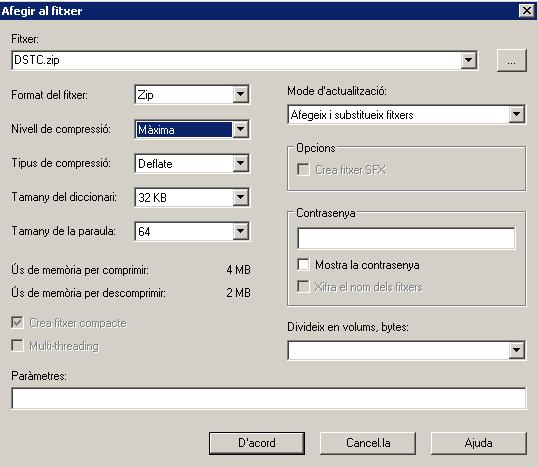Viewport: 538px width, 467px height.
Task: Expand the Tipus de compressió Deflate dropdown
Action: coord(241,163)
